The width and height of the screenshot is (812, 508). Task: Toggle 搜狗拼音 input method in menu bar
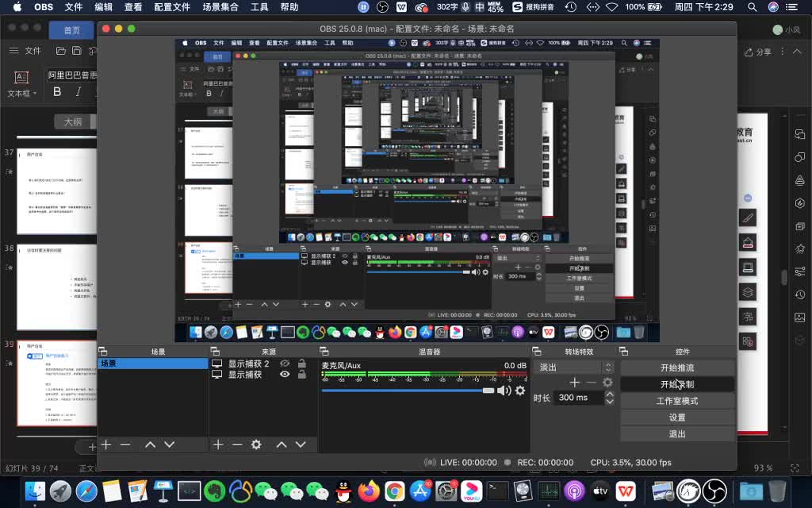click(x=533, y=6)
